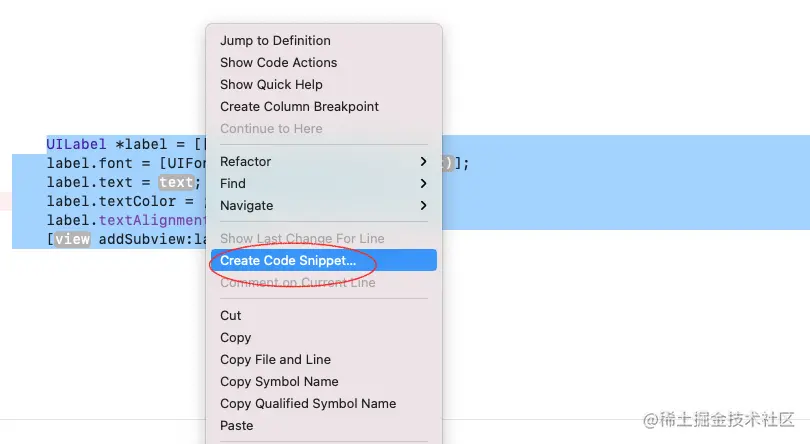810x444 pixels.
Task: Expand the Find submenu chevron
Action: [x=424, y=184]
